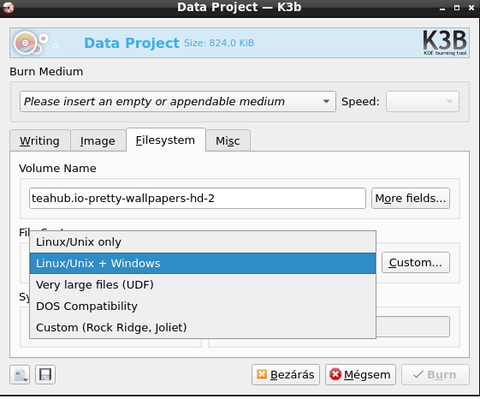The height and width of the screenshot is (399, 480).
Task: Select Very large files (UDF)
Action: tap(203, 285)
